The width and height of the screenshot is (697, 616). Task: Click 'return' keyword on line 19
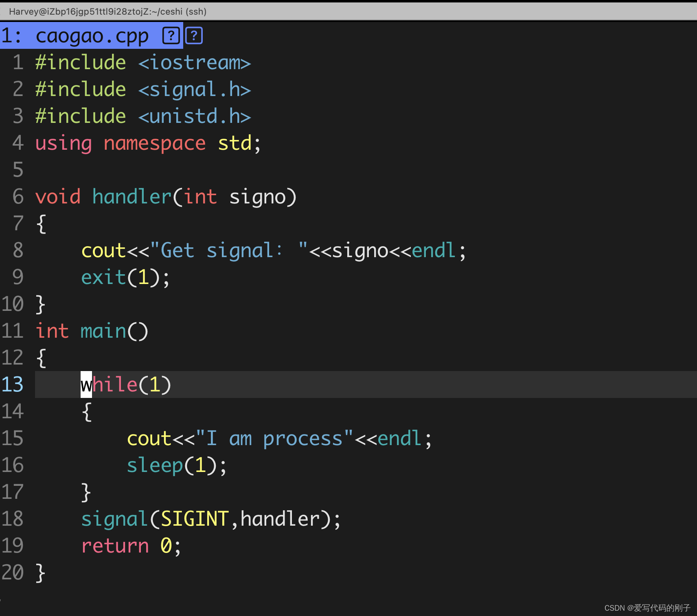point(115,546)
